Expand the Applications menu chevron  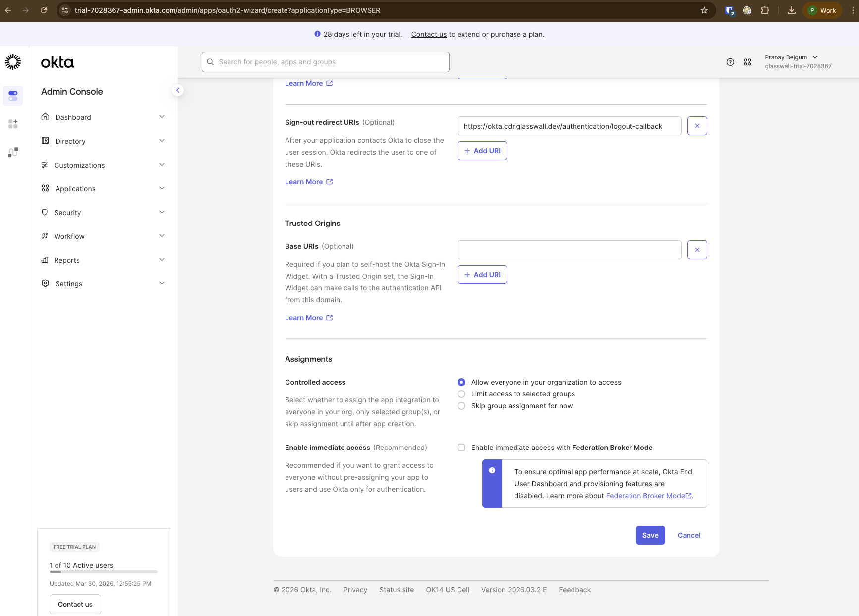(162, 188)
